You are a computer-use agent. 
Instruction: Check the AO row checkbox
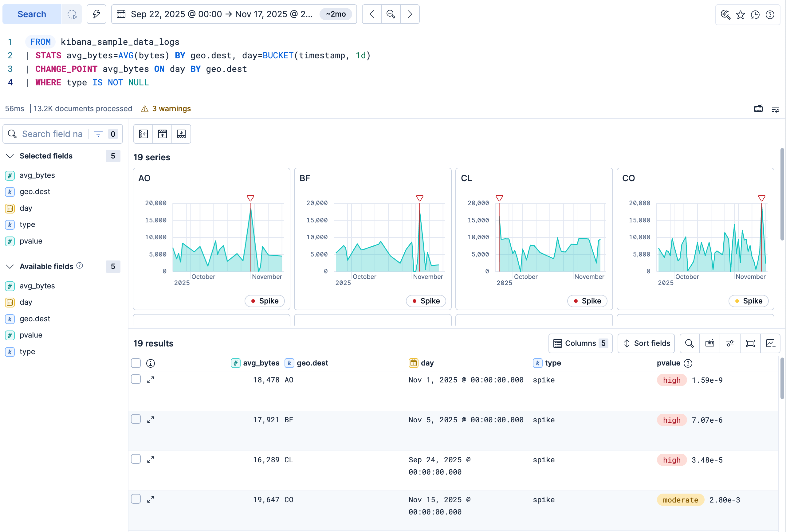point(136,379)
